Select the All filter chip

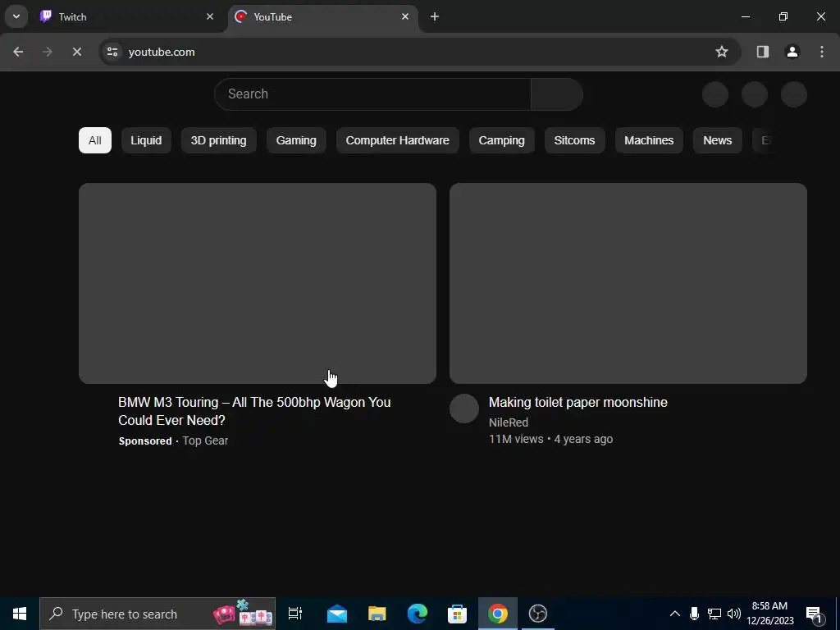click(95, 140)
